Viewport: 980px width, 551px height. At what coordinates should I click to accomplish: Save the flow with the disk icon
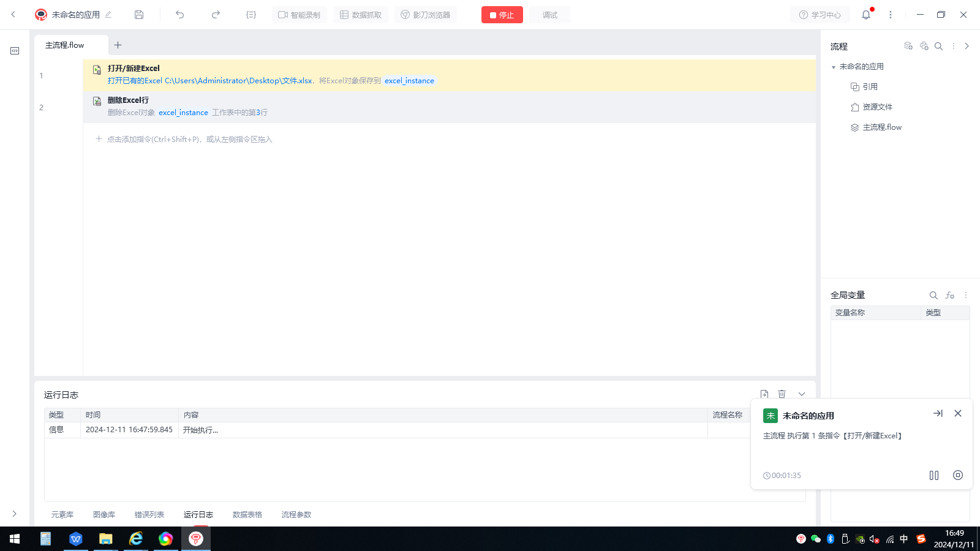pos(139,15)
